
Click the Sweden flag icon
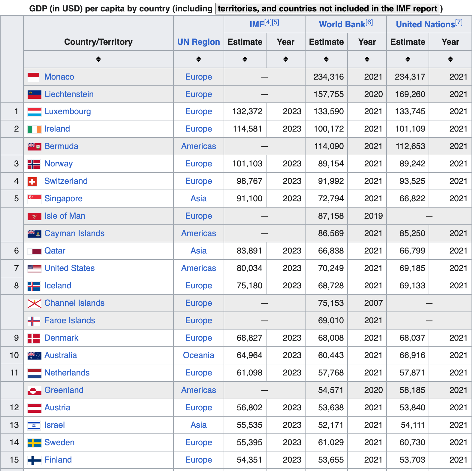[34, 443]
